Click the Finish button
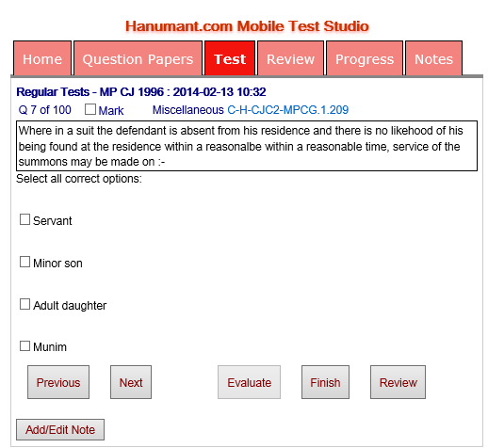The height and width of the screenshot is (448, 488). tap(325, 382)
